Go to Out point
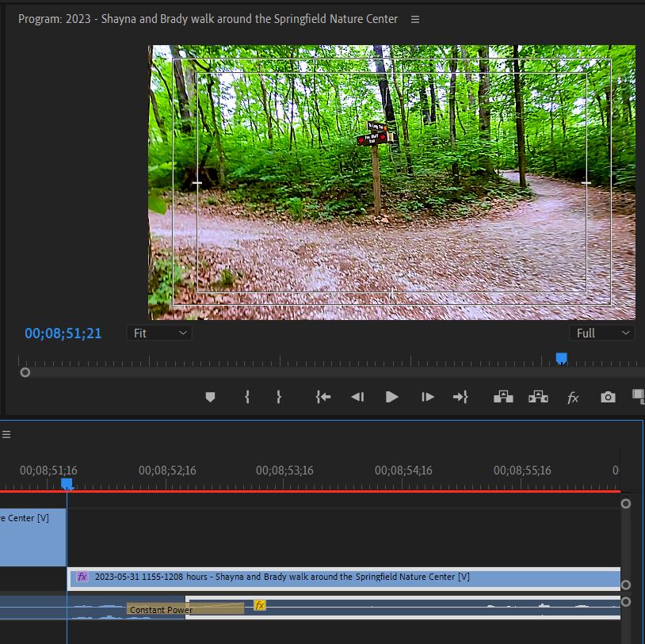This screenshot has height=644, width=645. [460, 397]
